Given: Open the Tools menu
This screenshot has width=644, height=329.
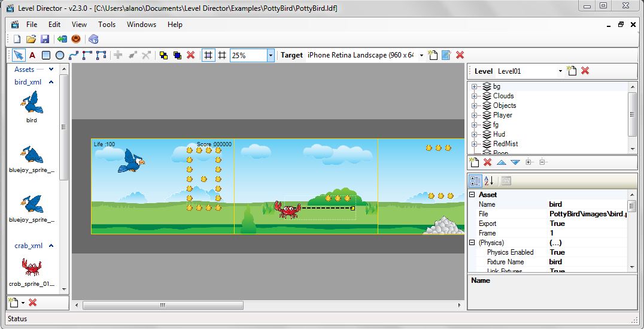Looking at the screenshot, I should point(107,25).
